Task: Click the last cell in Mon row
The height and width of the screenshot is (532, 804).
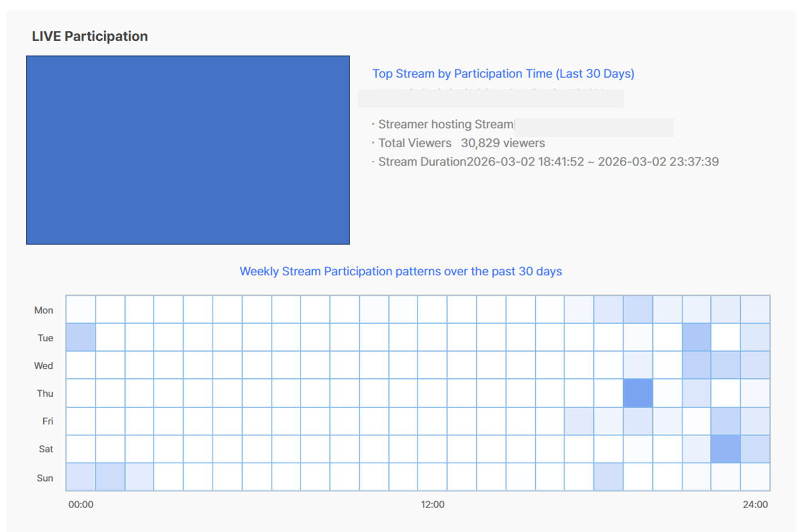Action: pyautogui.click(x=755, y=310)
